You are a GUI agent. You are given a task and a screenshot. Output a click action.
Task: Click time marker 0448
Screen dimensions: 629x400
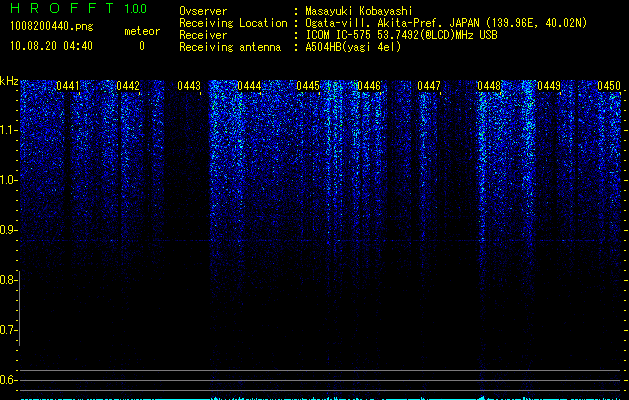pyautogui.click(x=489, y=86)
